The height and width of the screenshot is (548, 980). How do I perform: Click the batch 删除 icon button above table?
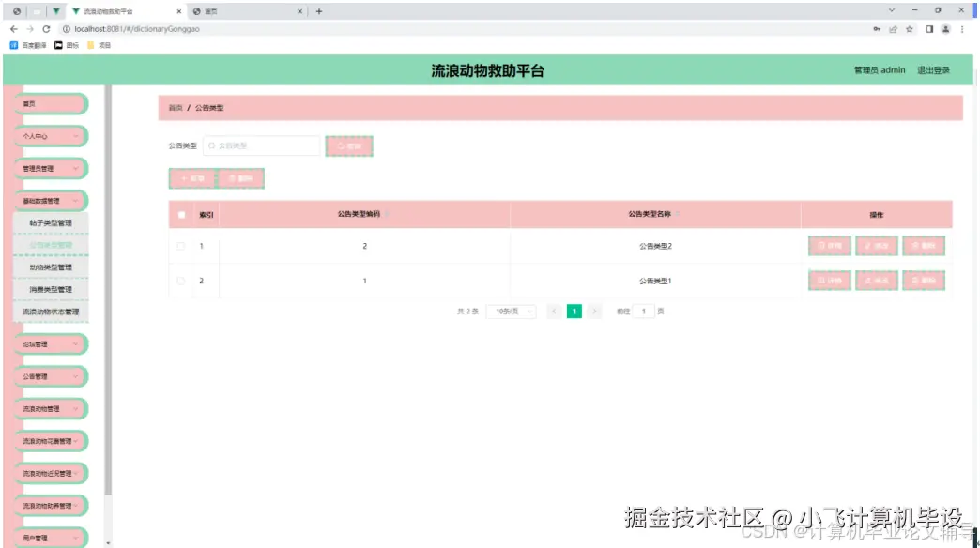(x=242, y=178)
